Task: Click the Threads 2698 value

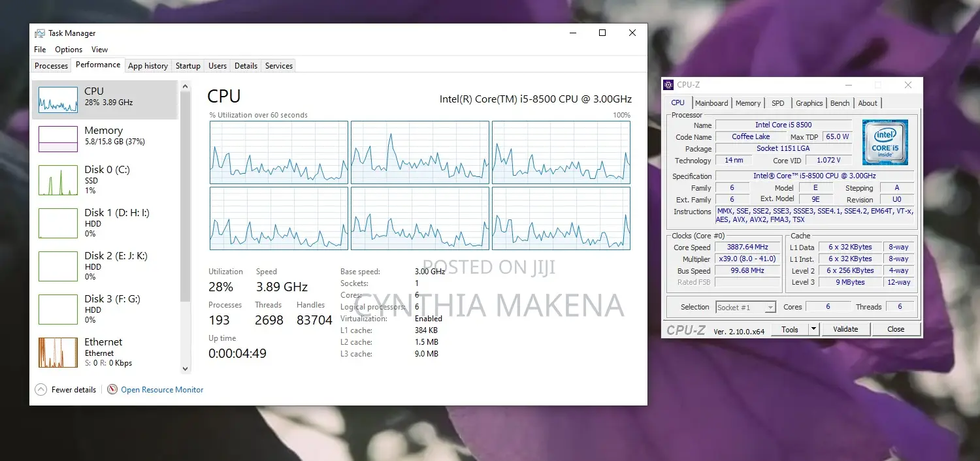Action: click(269, 320)
